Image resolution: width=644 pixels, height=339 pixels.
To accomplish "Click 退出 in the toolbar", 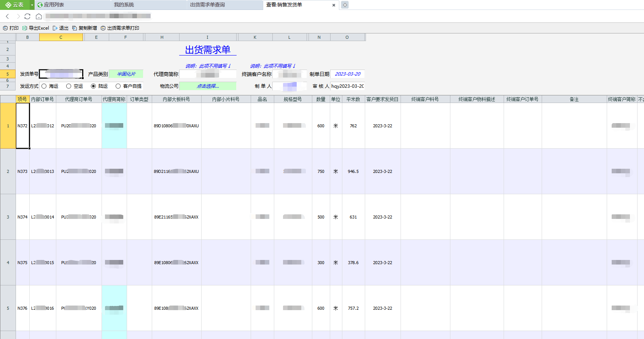I will click(60, 28).
